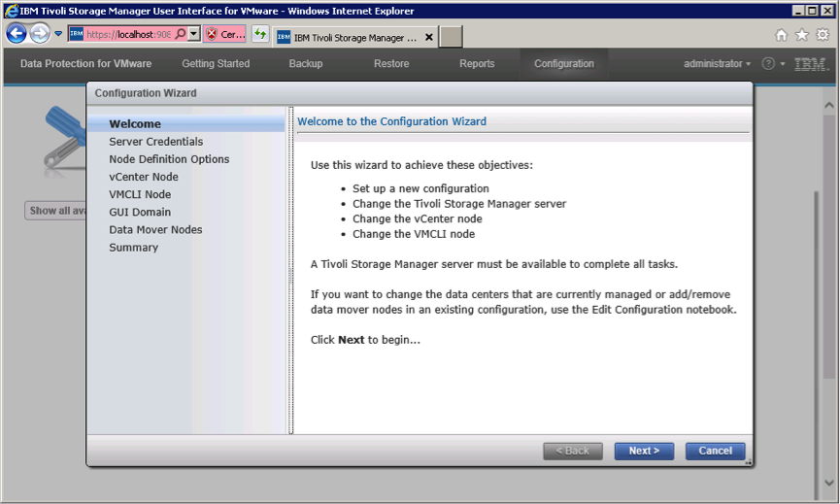Click the disabled Back button

[x=573, y=451]
